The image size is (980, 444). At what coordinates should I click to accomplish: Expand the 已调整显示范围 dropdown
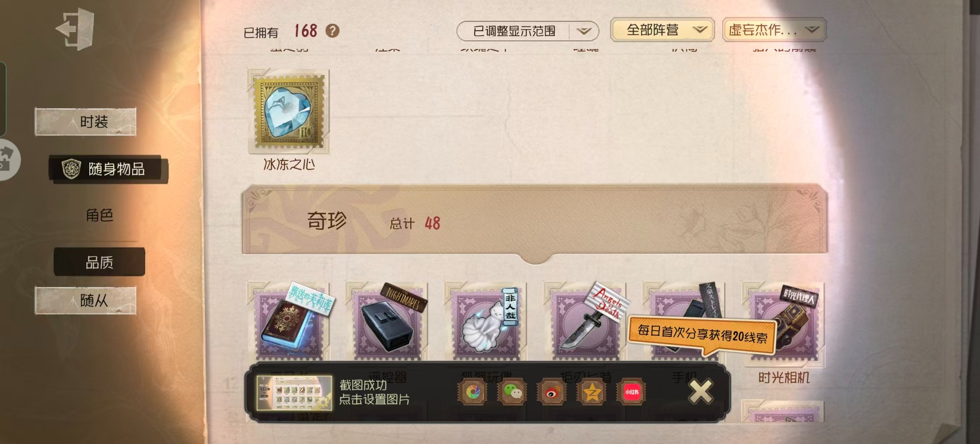pos(528,31)
